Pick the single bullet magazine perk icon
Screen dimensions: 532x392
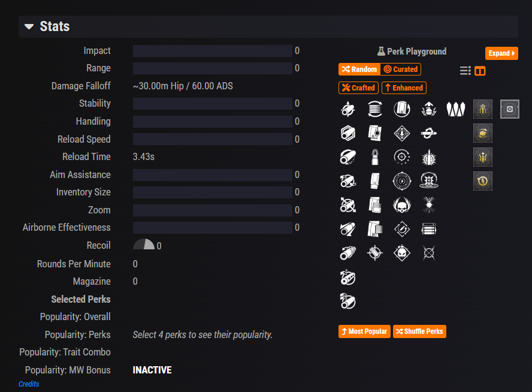point(374,157)
